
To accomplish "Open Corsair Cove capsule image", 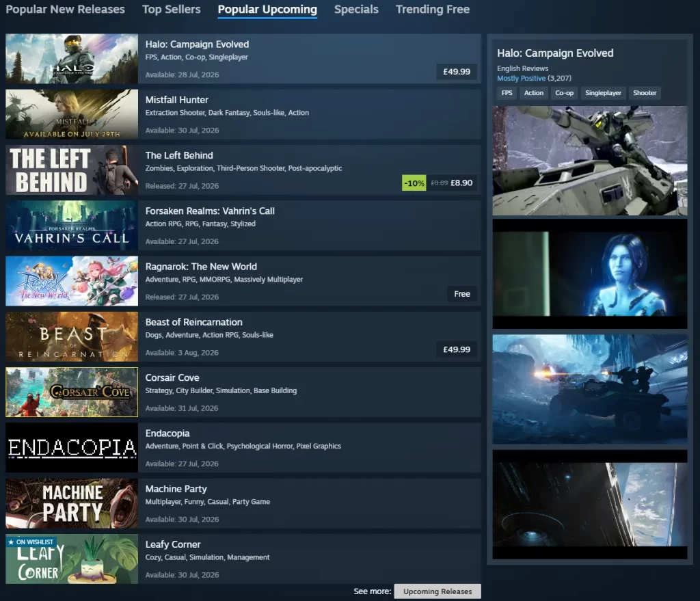I will pos(72,392).
